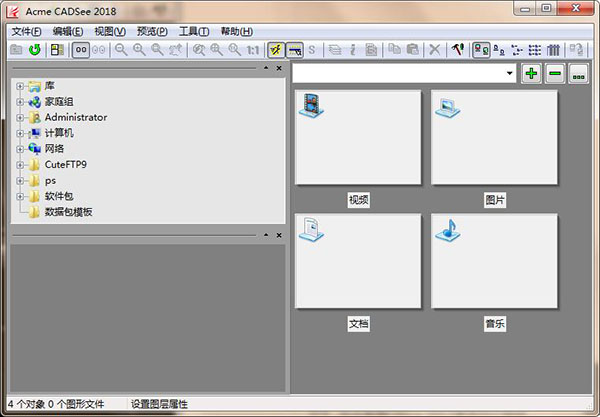The image size is (600, 417).
Task: Open the 工具(T) menu
Action: click(194, 31)
